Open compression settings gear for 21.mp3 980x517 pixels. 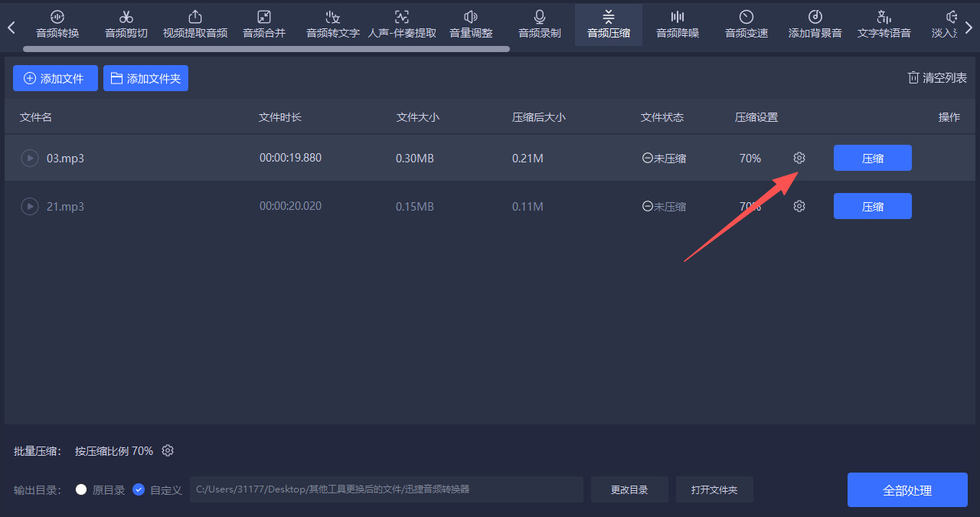click(799, 206)
